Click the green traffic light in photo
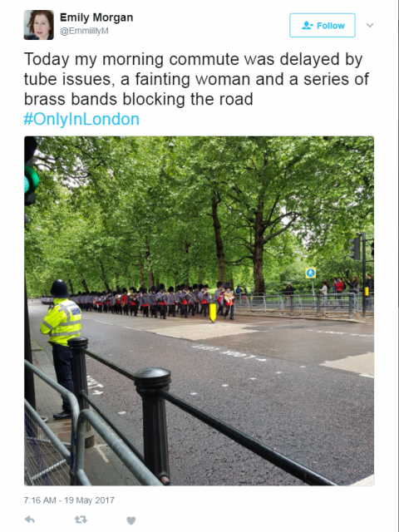The height and width of the screenshot is (532, 399). click(31, 180)
